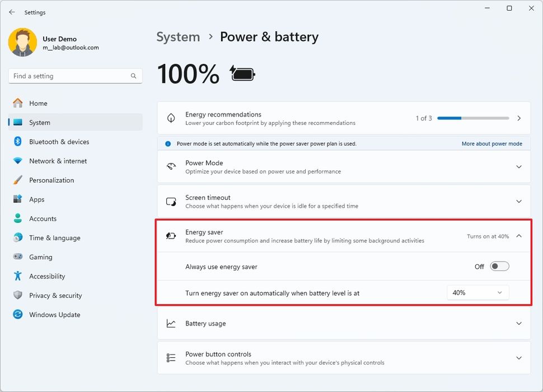Screen dimensions: 543x392
Task: Click the Personalization brush icon
Action: click(x=16, y=180)
